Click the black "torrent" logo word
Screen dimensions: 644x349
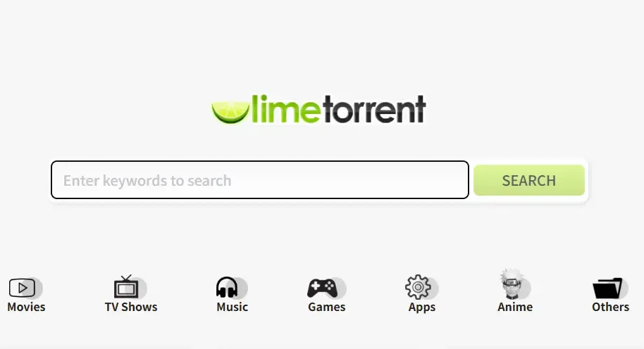pyautogui.click(x=374, y=110)
